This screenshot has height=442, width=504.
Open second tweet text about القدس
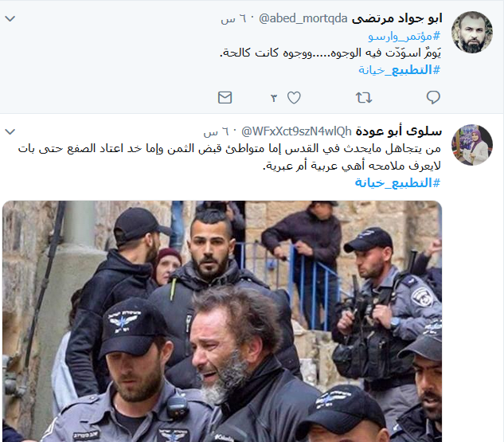point(229,157)
